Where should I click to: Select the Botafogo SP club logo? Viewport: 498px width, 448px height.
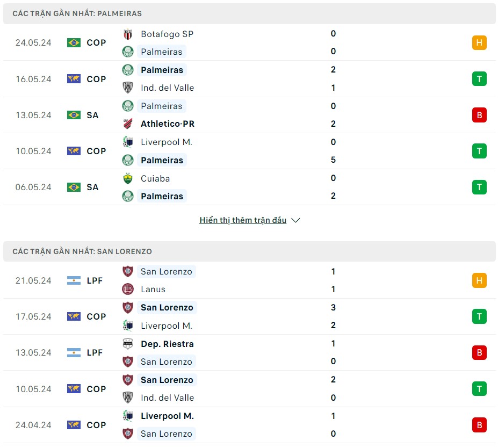point(128,34)
